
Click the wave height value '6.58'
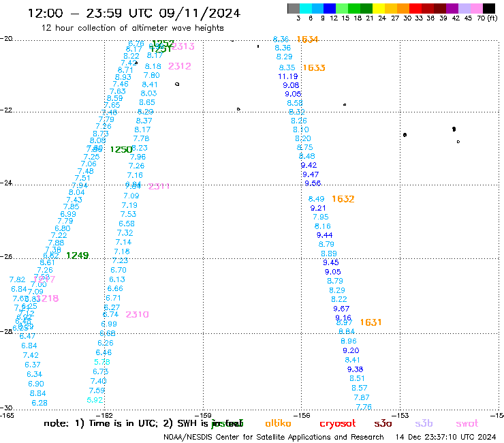(x=127, y=224)
